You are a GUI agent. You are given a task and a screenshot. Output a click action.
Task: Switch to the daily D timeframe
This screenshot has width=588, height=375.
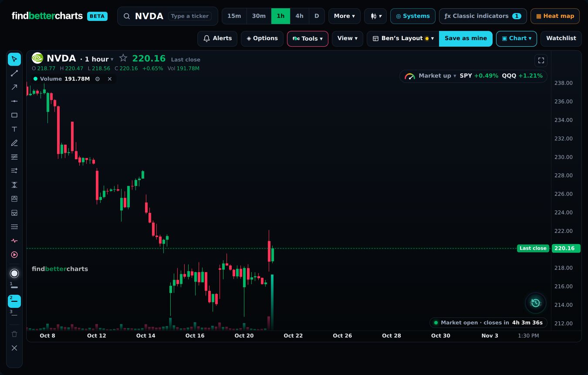point(317,16)
